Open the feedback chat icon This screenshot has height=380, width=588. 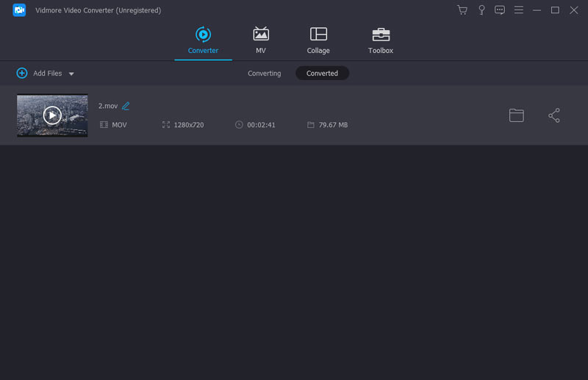[500, 10]
